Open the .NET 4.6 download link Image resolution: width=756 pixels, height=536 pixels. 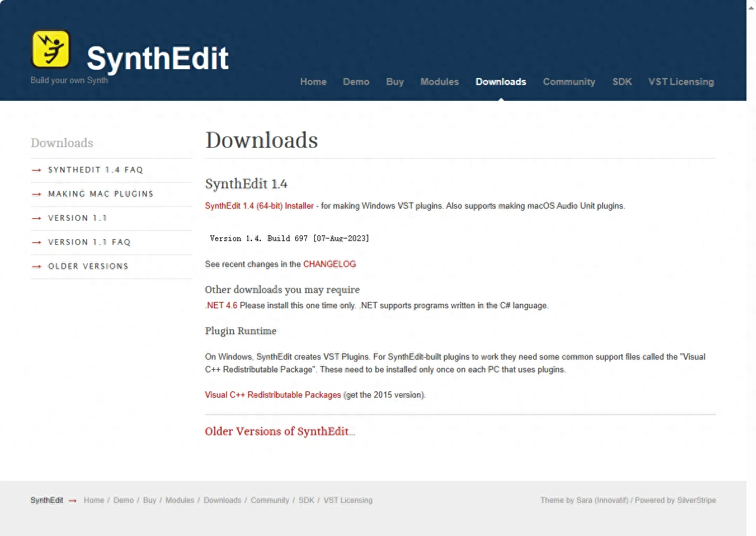(x=222, y=306)
